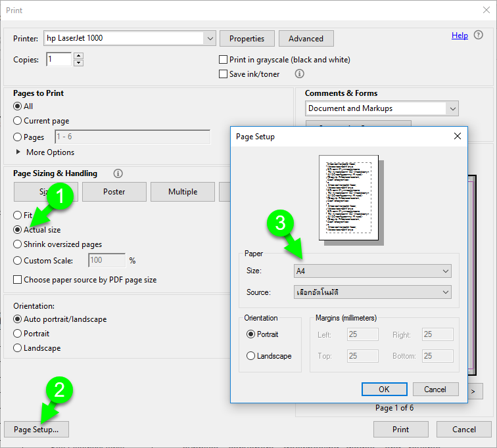Click the Poster sizing button
497x448 pixels.
click(x=114, y=192)
